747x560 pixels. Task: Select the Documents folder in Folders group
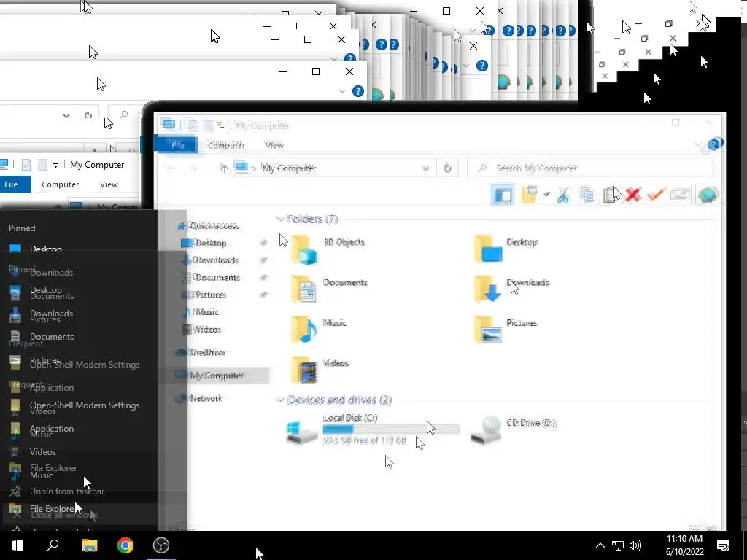pyautogui.click(x=330, y=289)
